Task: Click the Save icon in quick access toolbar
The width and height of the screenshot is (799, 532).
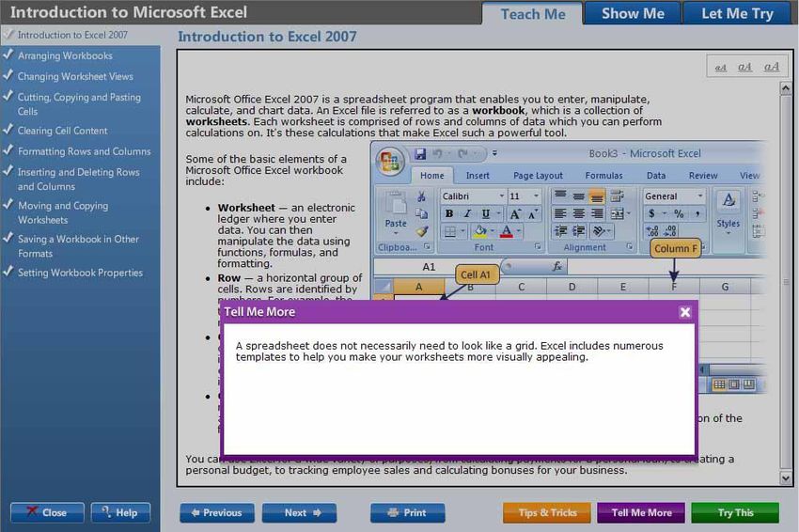Action: [x=420, y=153]
